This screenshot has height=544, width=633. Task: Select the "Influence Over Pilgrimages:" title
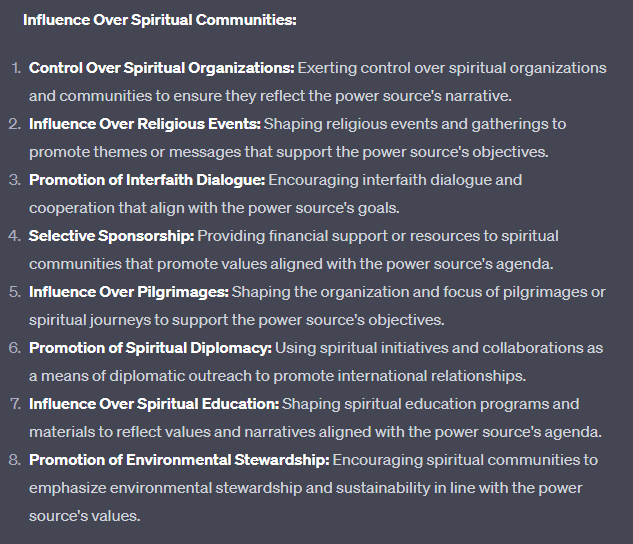coord(129,292)
